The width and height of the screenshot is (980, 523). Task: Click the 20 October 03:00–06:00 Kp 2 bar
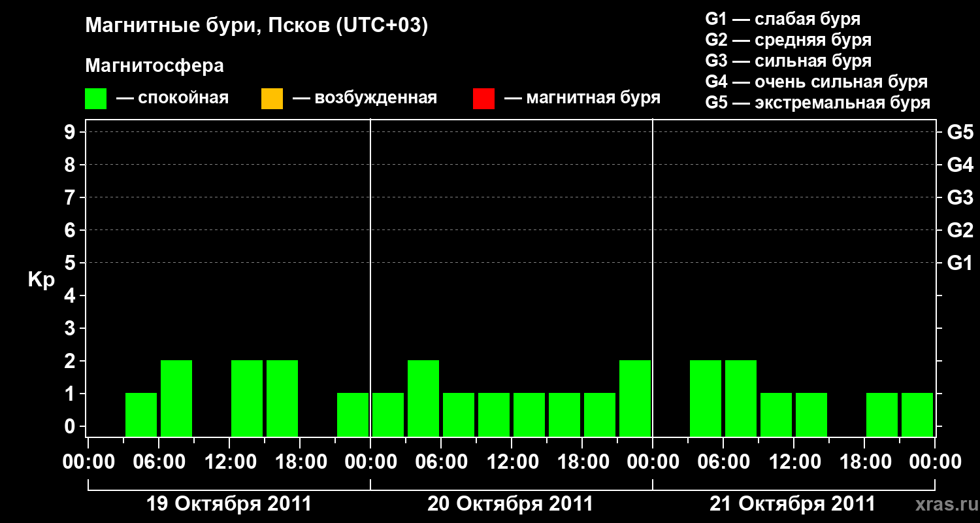(423, 398)
